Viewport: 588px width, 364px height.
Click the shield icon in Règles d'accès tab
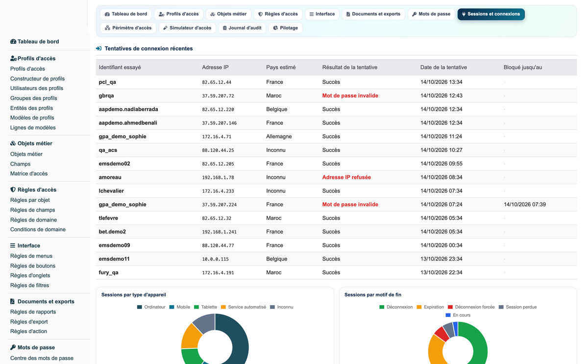point(261,14)
